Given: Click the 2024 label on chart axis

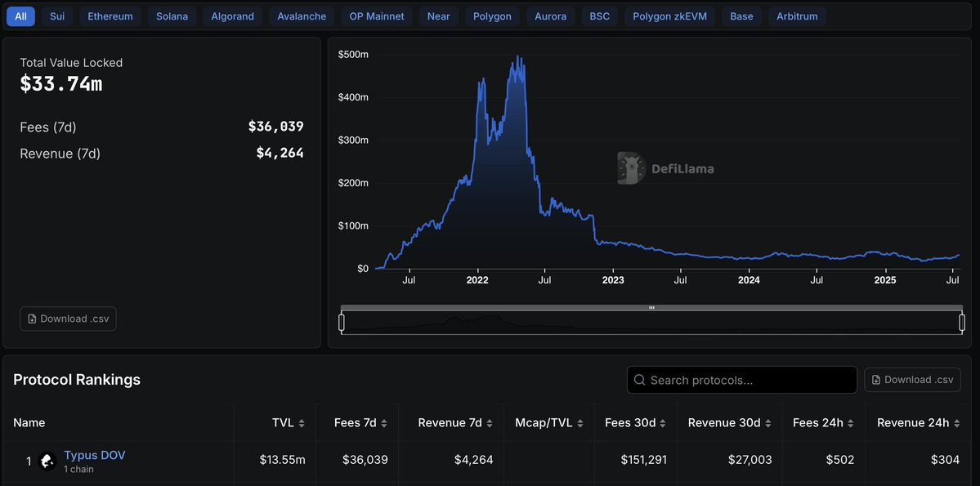Looking at the screenshot, I should 749,280.
